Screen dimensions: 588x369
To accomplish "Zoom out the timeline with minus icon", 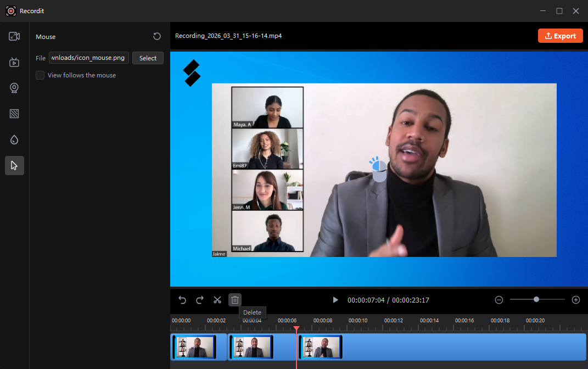I will [499, 300].
